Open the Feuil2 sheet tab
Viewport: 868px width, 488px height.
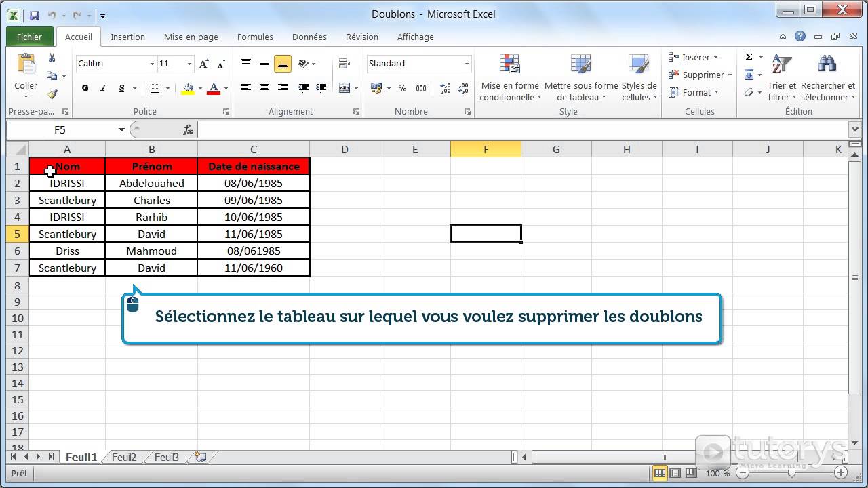(x=124, y=457)
